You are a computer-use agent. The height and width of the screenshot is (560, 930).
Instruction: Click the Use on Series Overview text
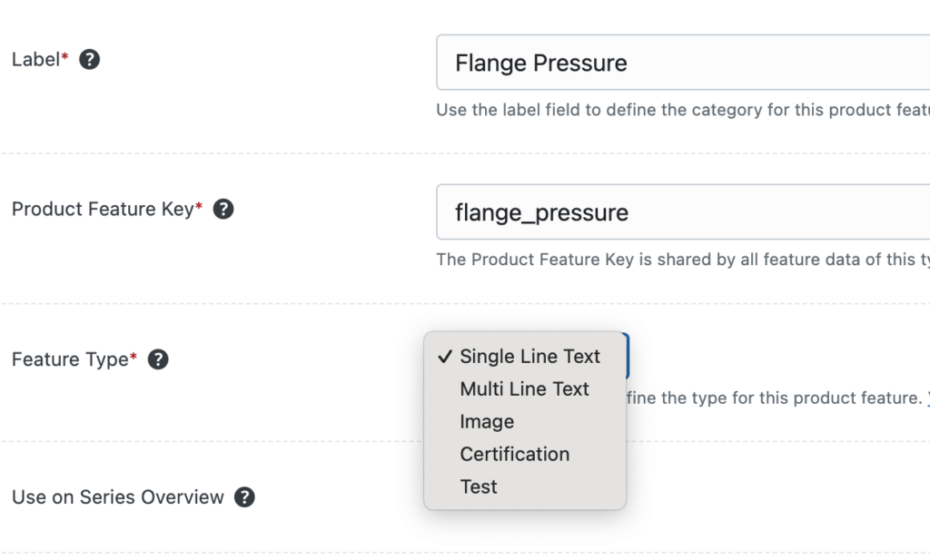pos(117,497)
